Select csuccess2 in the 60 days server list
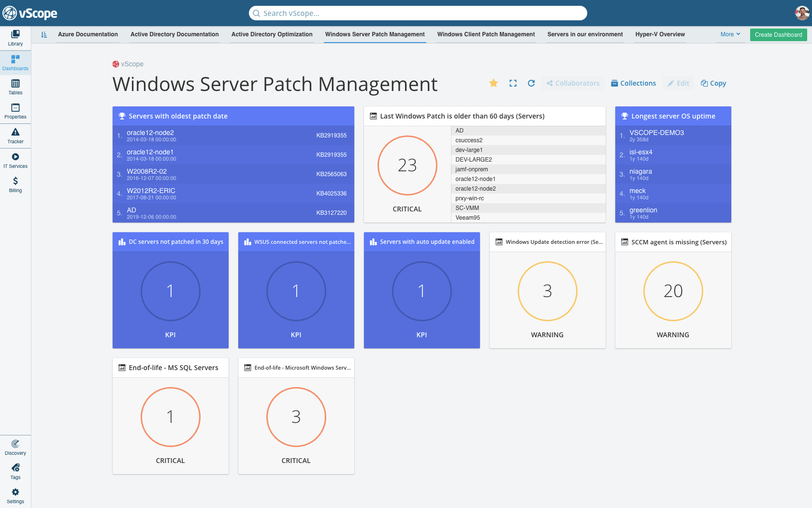The image size is (812, 508). click(x=528, y=140)
